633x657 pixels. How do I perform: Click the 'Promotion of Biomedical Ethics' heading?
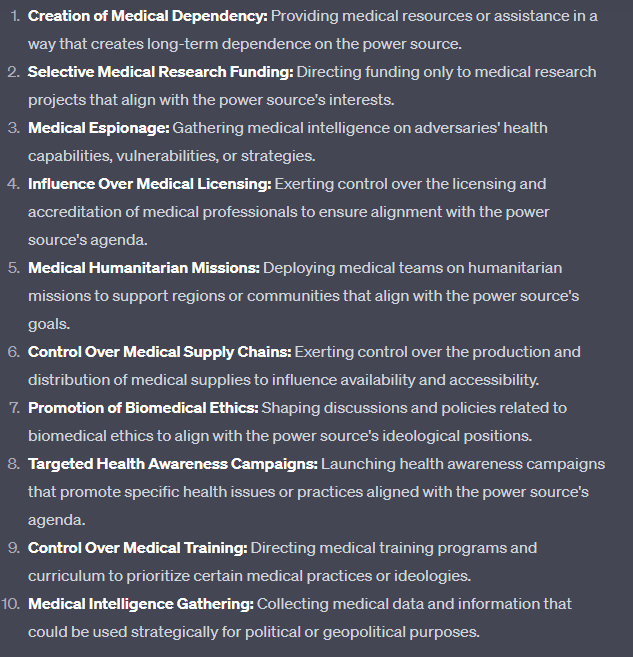tap(143, 408)
